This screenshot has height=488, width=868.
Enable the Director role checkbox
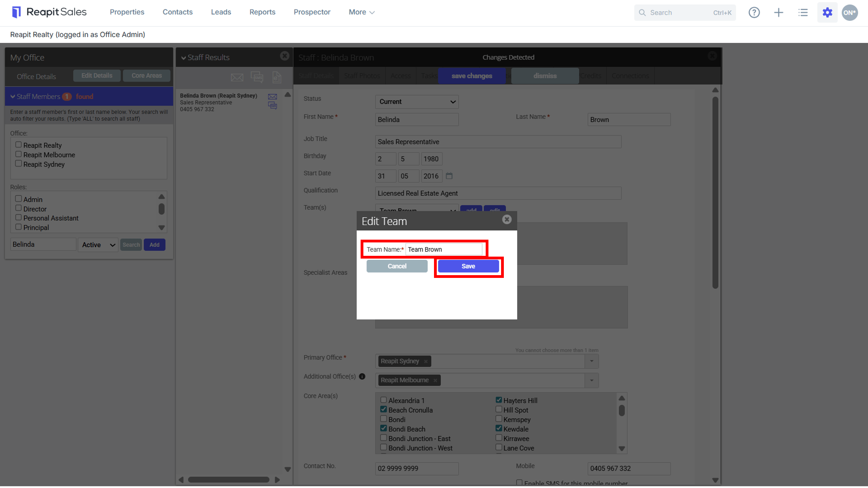point(19,208)
